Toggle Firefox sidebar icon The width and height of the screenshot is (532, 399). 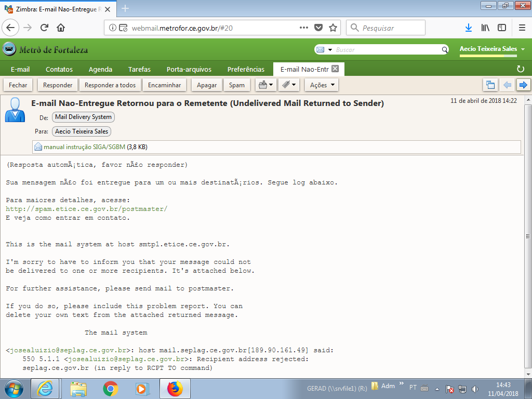pos(502,28)
